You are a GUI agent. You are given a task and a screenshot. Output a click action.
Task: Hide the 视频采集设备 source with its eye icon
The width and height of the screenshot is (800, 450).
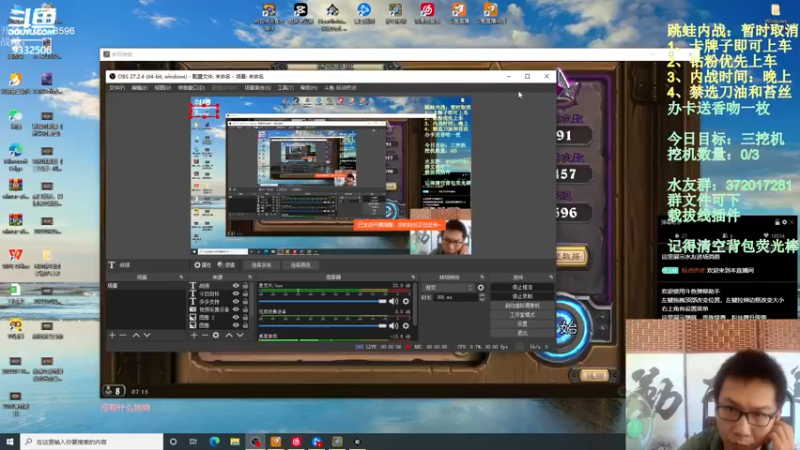[236, 310]
